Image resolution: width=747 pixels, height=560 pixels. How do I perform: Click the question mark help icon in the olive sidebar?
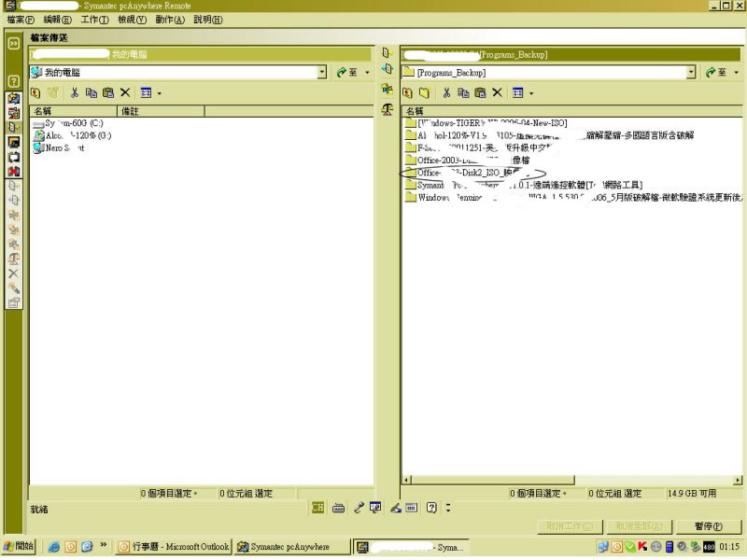coord(14,81)
